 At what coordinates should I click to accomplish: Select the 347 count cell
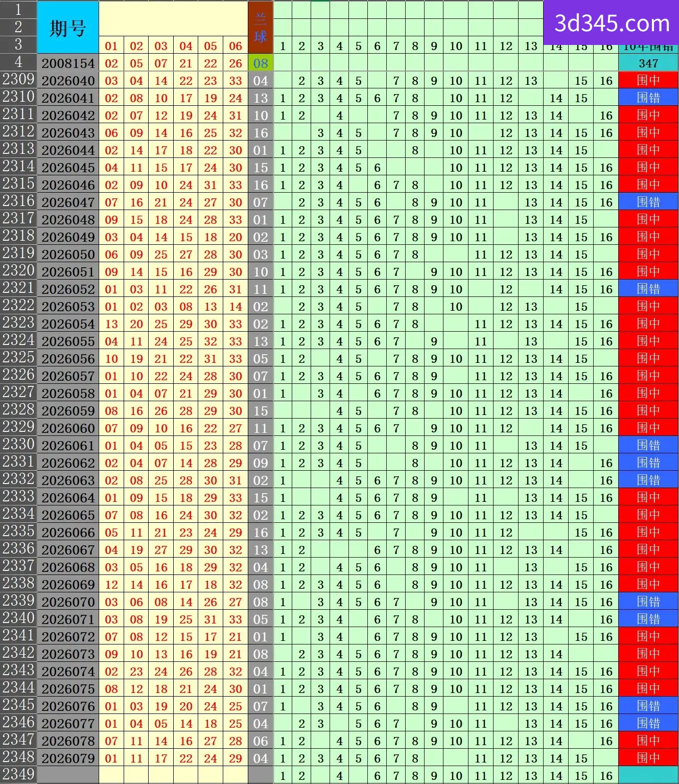648,63
